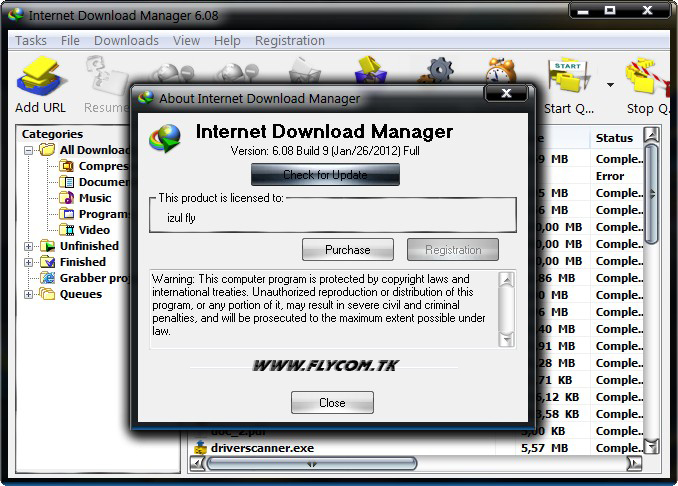The height and width of the screenshot is (486, 678).
Task: Click Music category note icon
Action: click(x=67, y=198)
